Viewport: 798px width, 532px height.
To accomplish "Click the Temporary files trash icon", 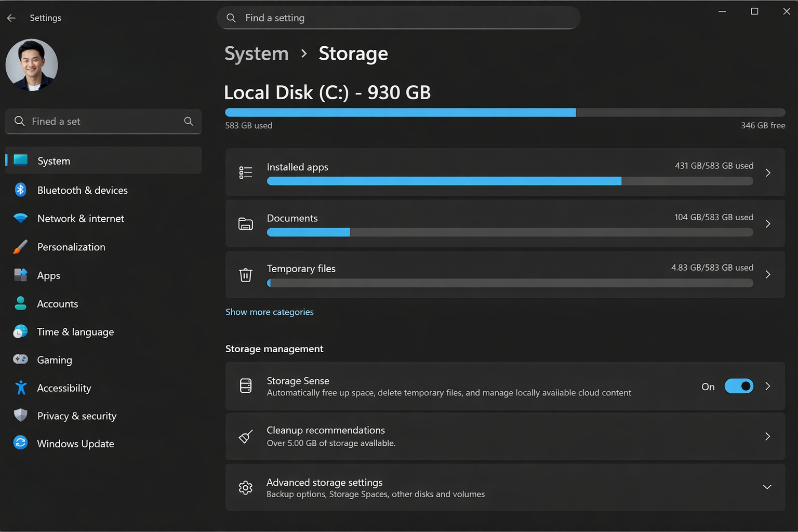I will (245, 275).
